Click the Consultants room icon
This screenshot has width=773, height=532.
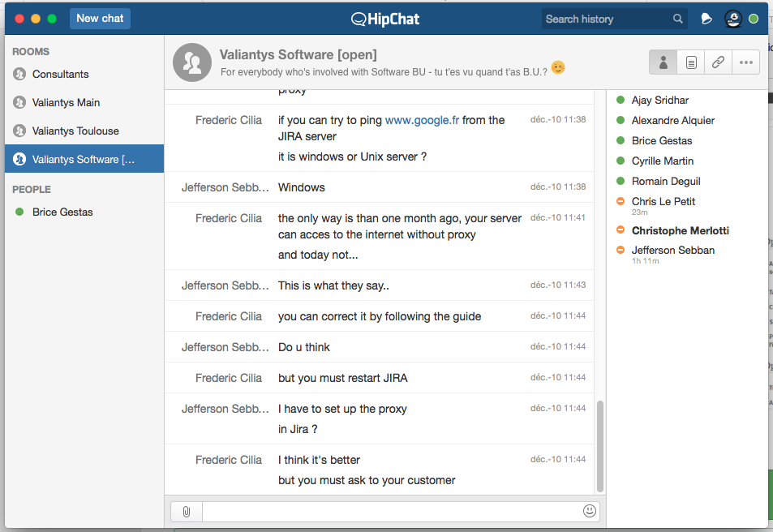click(x=19, y=75)
